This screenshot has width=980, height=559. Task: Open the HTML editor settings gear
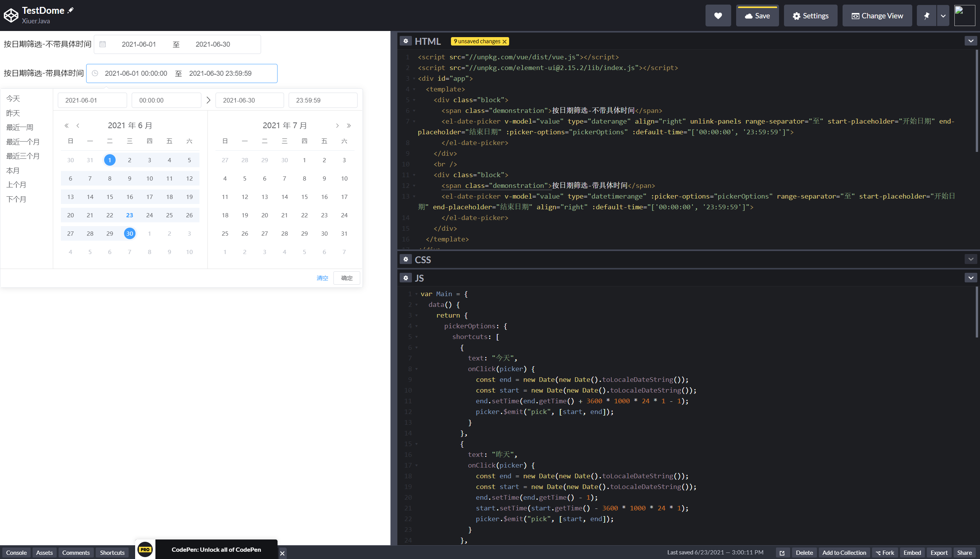point(405,41)
